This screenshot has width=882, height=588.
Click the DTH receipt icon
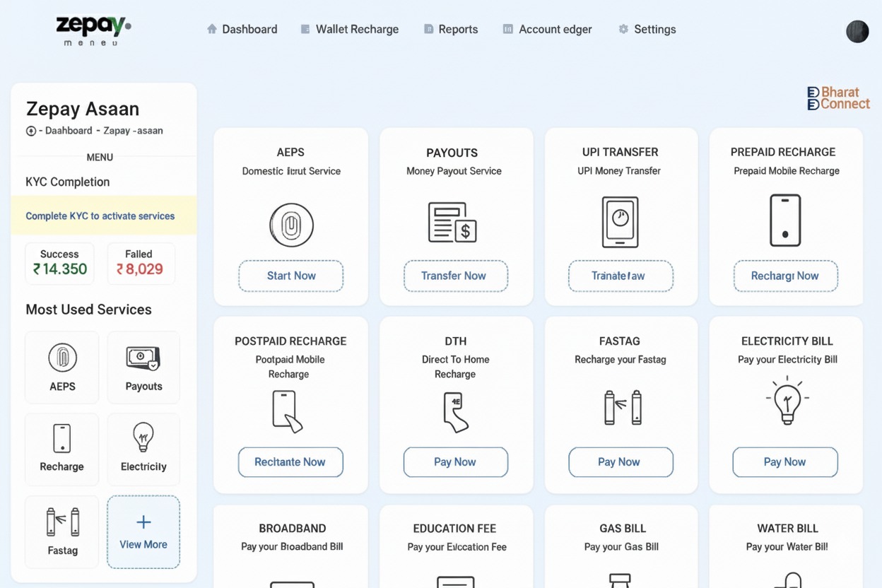[455, 412]
